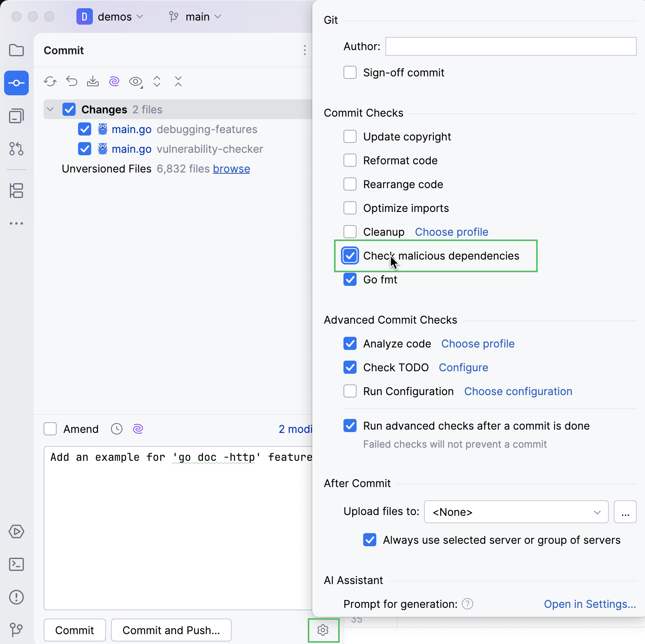Viewport: 645px width, 644px height.
Task: Open the Terminal tool window
Action: click(x=16, y=564)
